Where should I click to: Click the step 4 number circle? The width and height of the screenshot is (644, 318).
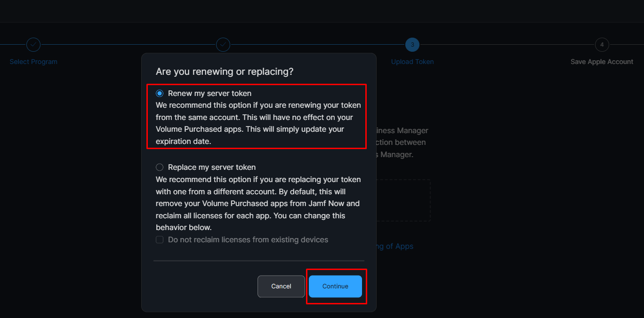(602, 45)
